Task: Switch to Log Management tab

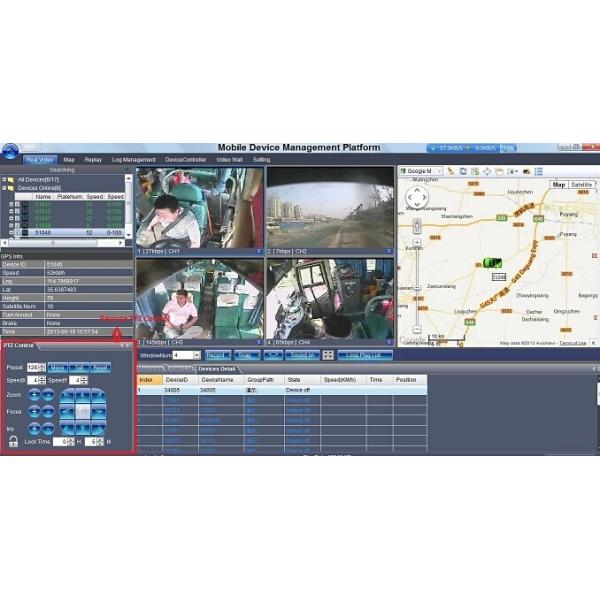Action: (x=133, y=159)
